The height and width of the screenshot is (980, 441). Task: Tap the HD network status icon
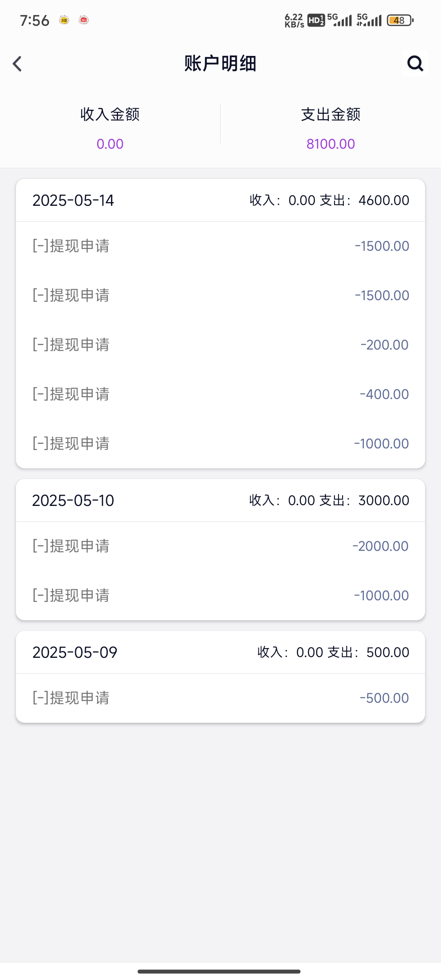(316, 20)
